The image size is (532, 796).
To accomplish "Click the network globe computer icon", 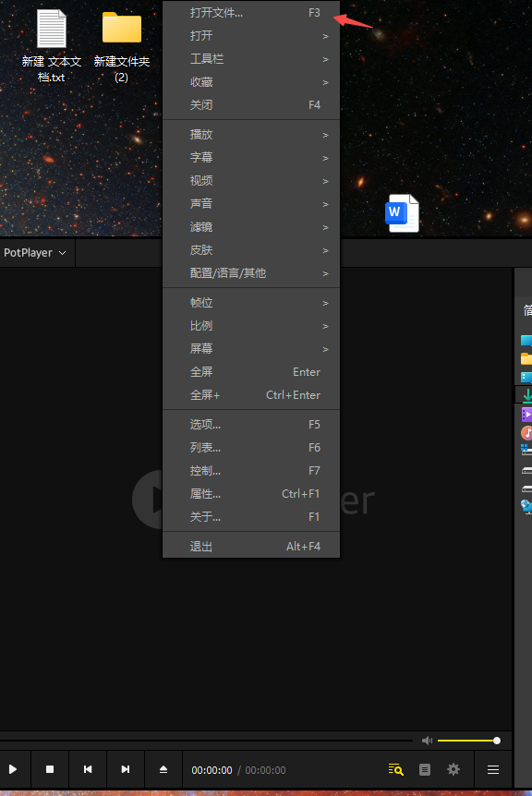I will coord(526,506).
